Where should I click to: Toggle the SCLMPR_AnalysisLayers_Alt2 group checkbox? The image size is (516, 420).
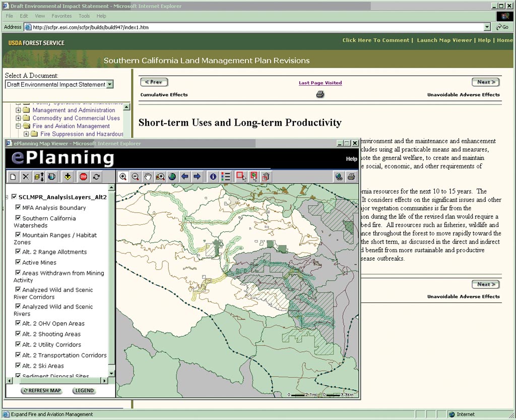click(x=14, y=197)
